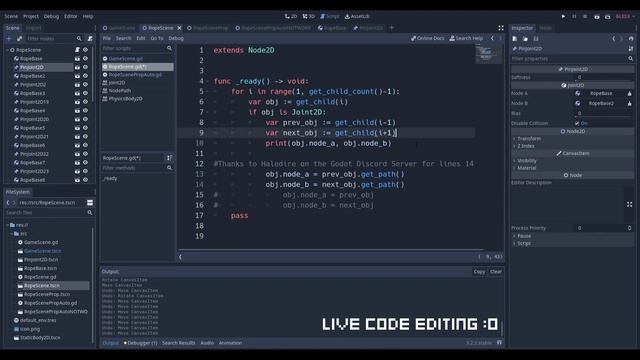
Task: Switch to the Import dock tab
Action: (33, 28)
